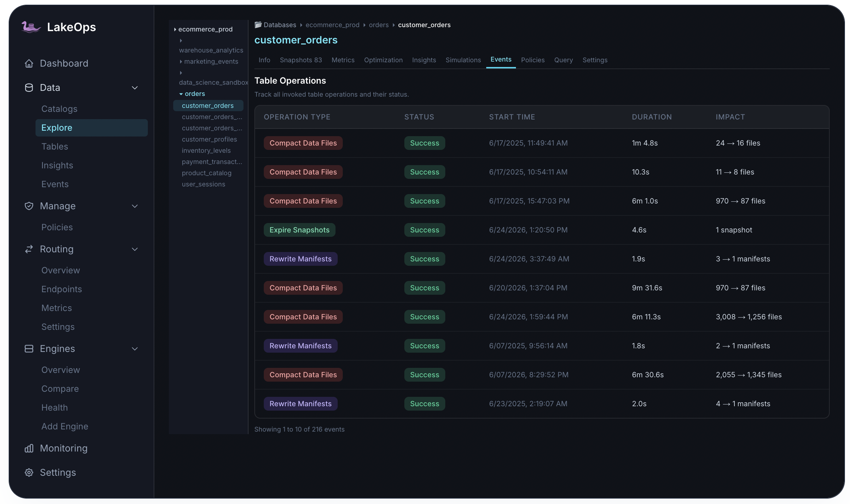
Task: Open Tables under Data
Action: tap(55, 147)
